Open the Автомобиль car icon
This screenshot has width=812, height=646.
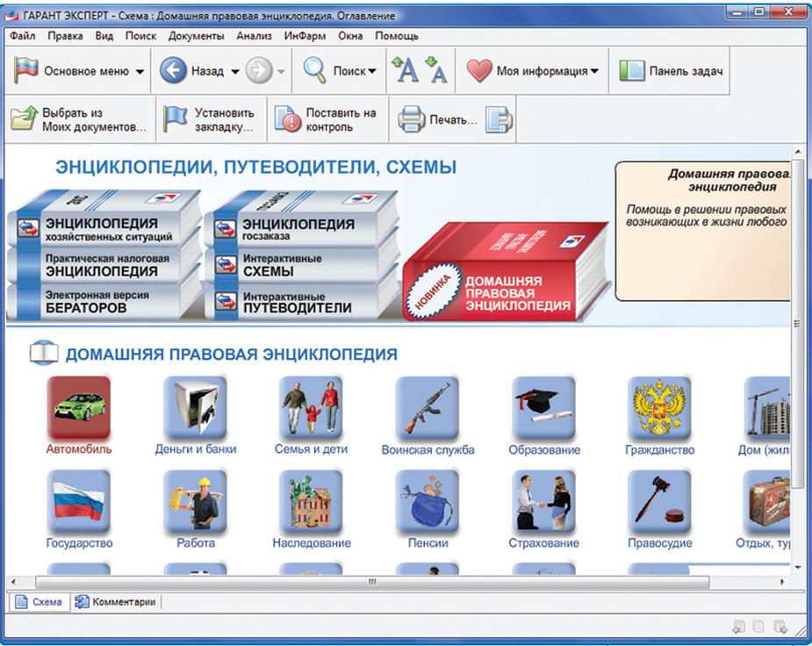click(79, 407)
